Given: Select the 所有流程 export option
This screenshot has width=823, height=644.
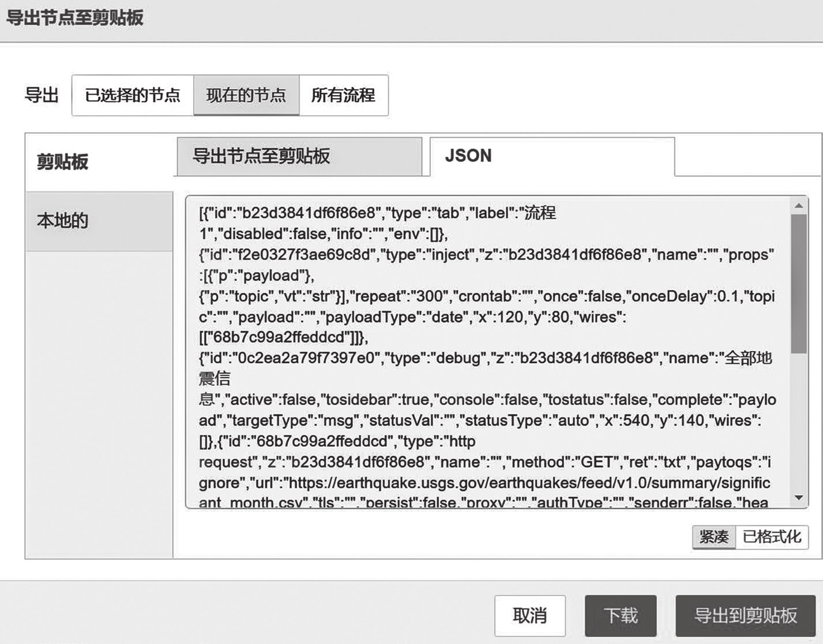Looking at the screenshot, I should coord(343,95).
